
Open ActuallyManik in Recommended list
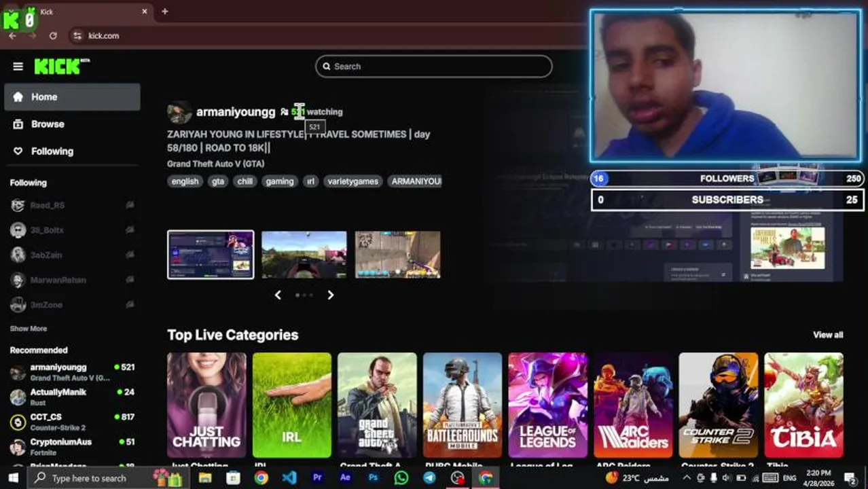pos(72,397)
